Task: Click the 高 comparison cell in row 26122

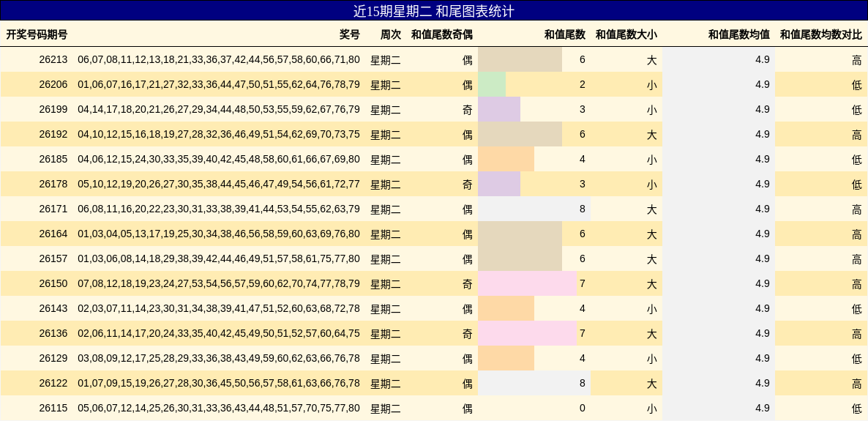Action: [x=857, y=384]
